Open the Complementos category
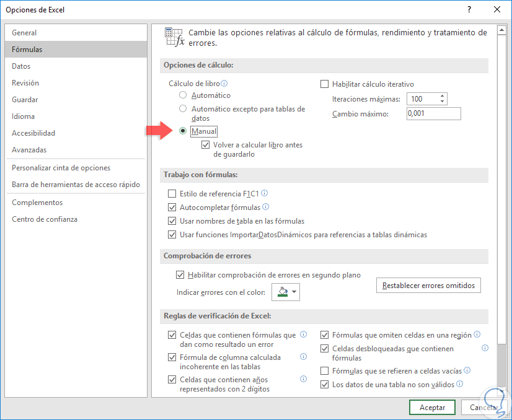Screen dimensions: 512x420 tap(76, 203)
